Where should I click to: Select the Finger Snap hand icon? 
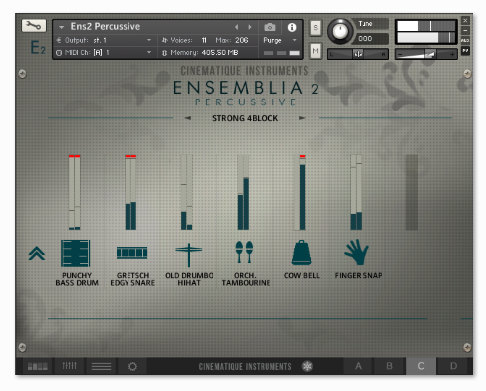coord(356,252)
